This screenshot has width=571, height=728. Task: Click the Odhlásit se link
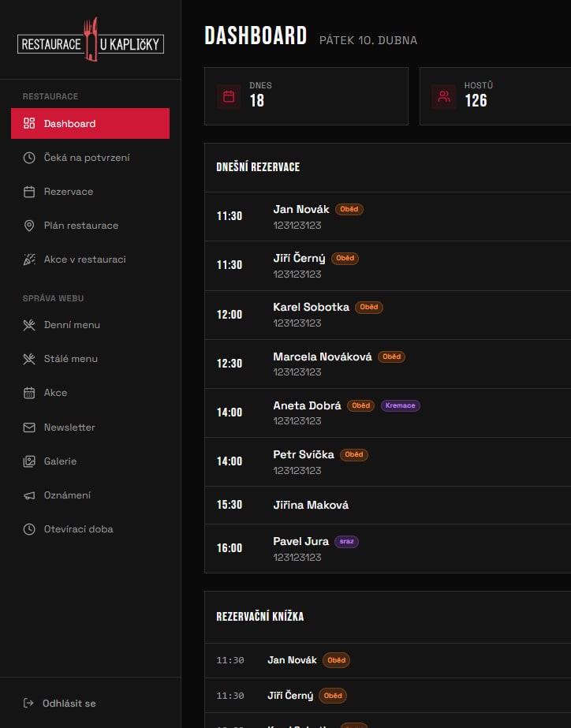[x=69, y=703]
